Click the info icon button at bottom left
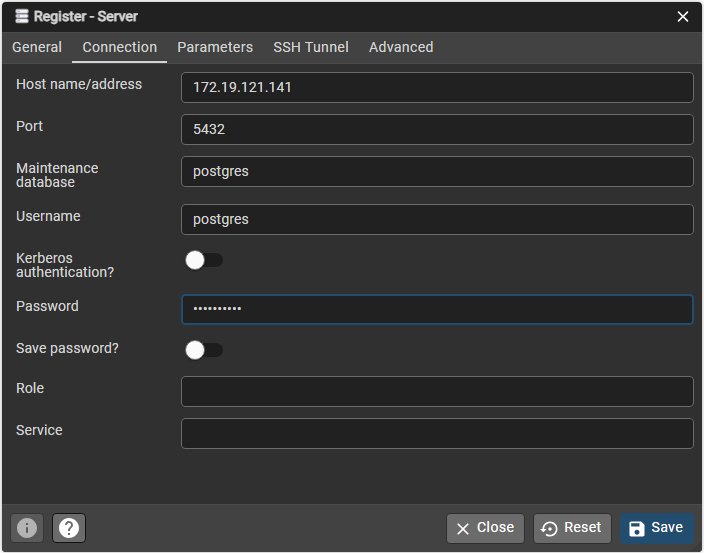704x553 pixels. pyautogui.click(x=27, y=528)
